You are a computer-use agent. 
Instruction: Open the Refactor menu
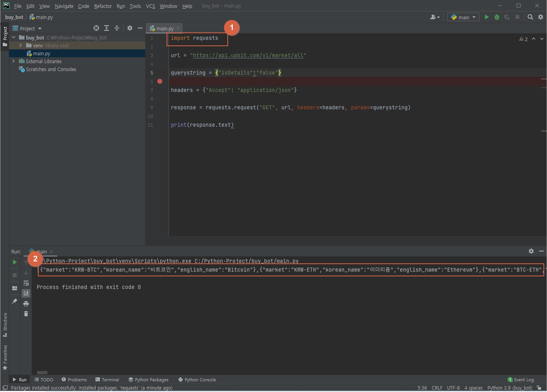pos(103,6)
